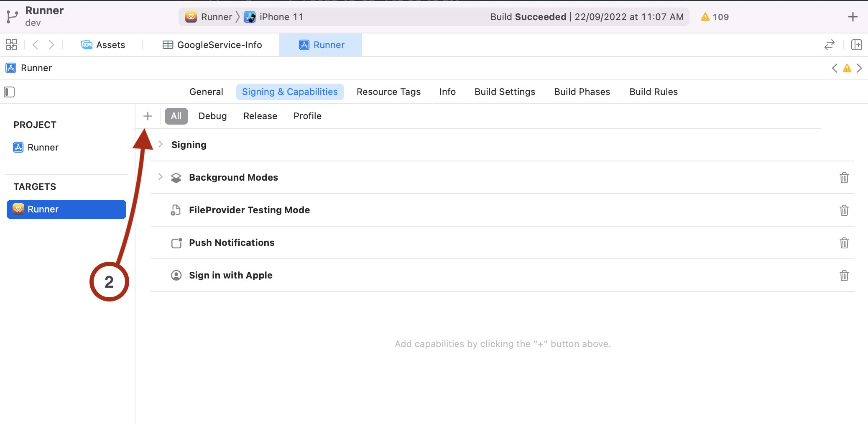Filter capabilities to Profile configuration
Image resolution: width=868 pixels, height=424 pixels.
307,116
